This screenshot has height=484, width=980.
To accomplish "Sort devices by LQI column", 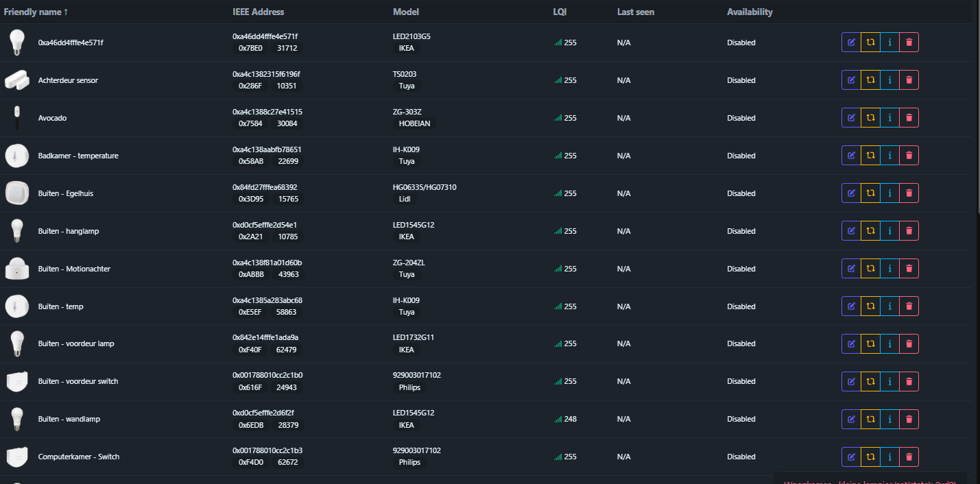I will [x=560, y=12].
